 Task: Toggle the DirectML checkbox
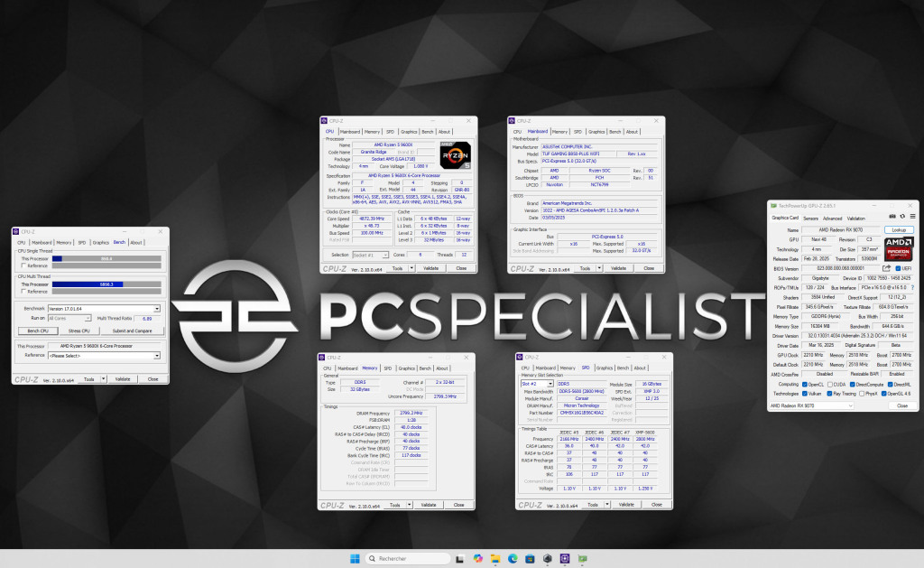(891, 385)
